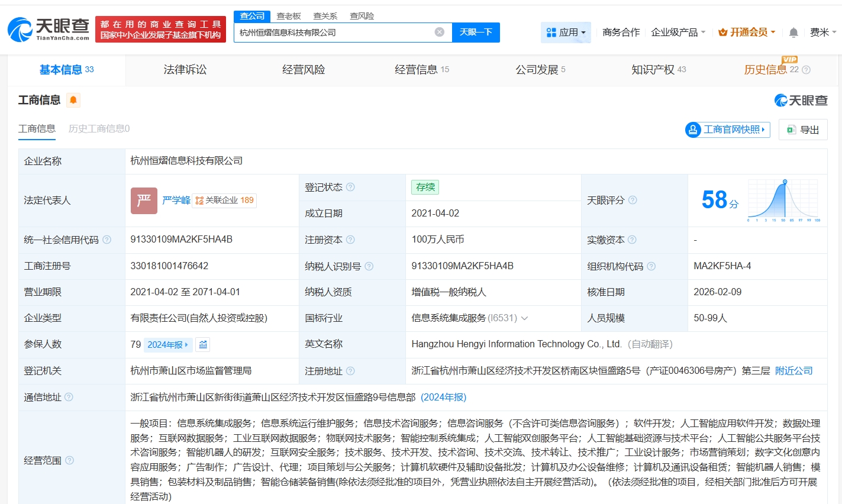
Task: Switch to 历史工商信息 sub-tab
Action: 99,128
